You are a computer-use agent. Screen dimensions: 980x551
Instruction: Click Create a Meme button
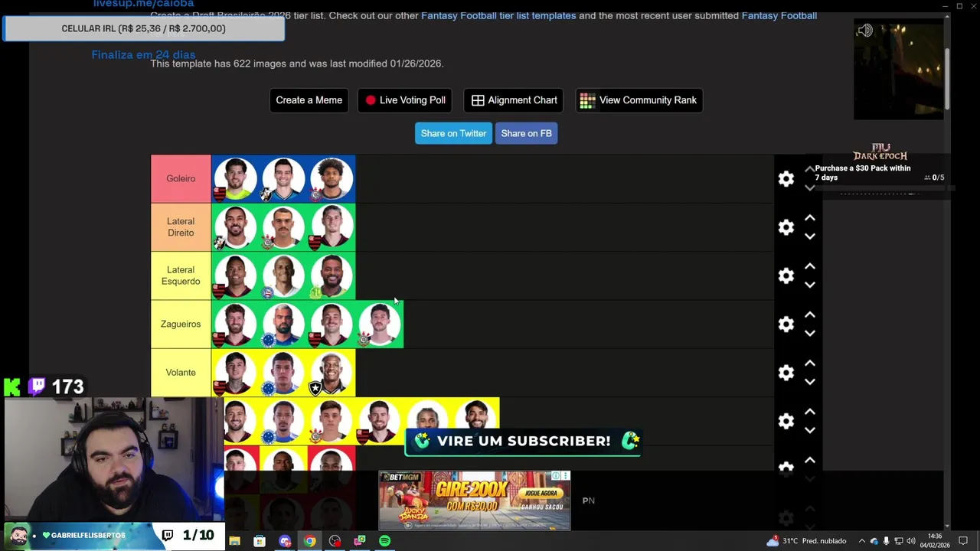309,100
